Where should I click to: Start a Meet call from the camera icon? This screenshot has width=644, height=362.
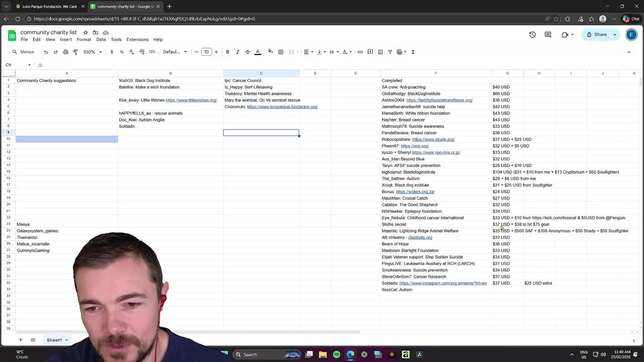[565, 35]
